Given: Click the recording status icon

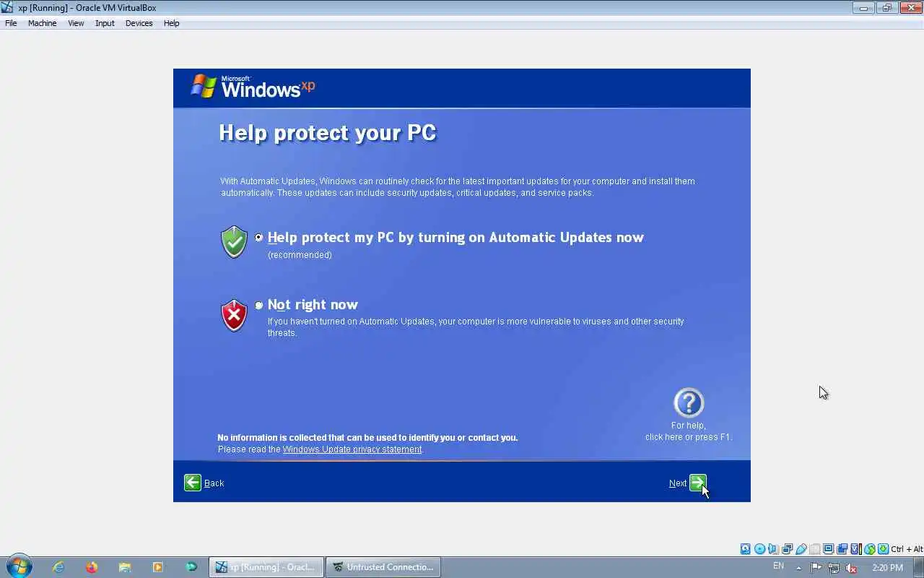Looking at the screenshot, I should click(842, 549).
